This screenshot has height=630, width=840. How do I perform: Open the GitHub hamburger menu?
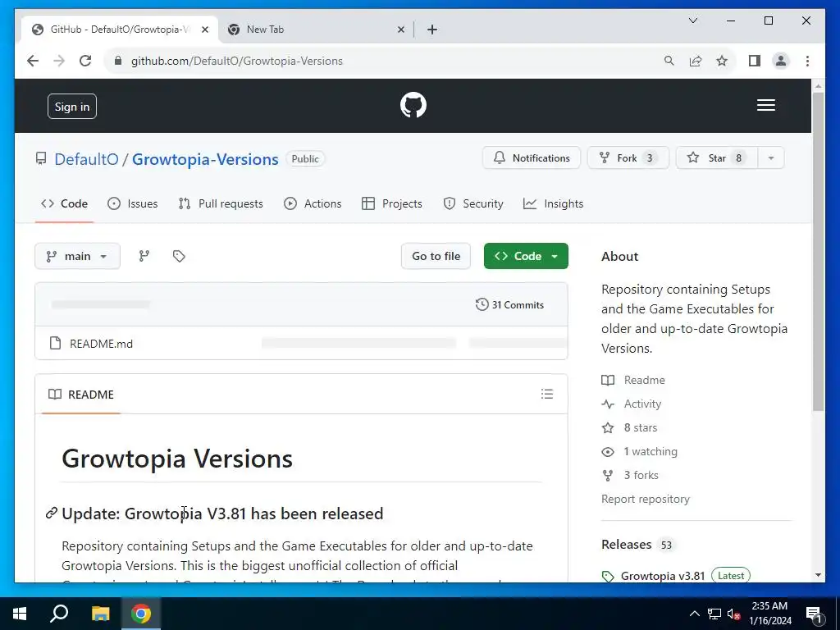[765, 105]
